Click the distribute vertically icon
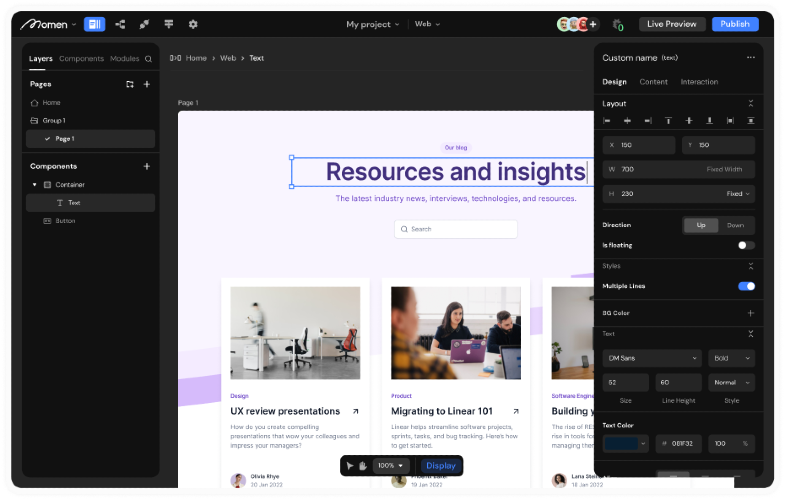This screenshot has height=500, width=785. tap(750, 121)
